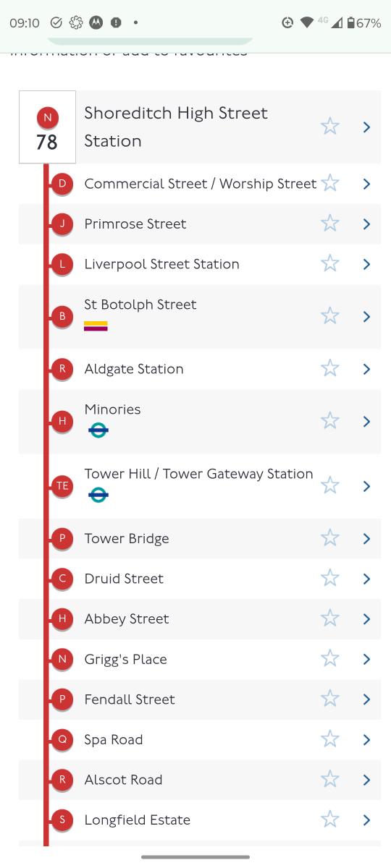Click the L marker beside Liverpool Street Station
This screenshot has width=391, height=868.
tap(62, 264)
